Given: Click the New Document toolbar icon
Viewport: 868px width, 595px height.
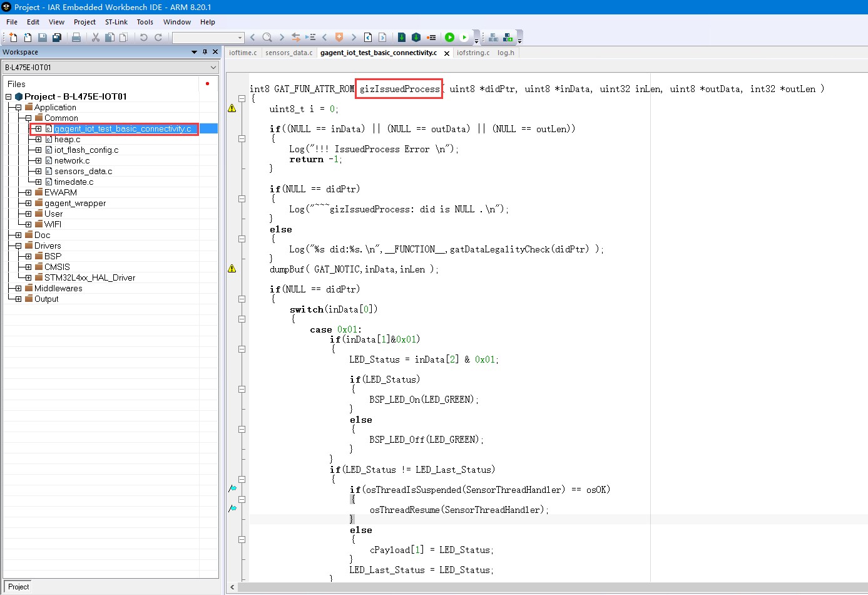Looking at the screenshot, I should [x=13, y=38].
